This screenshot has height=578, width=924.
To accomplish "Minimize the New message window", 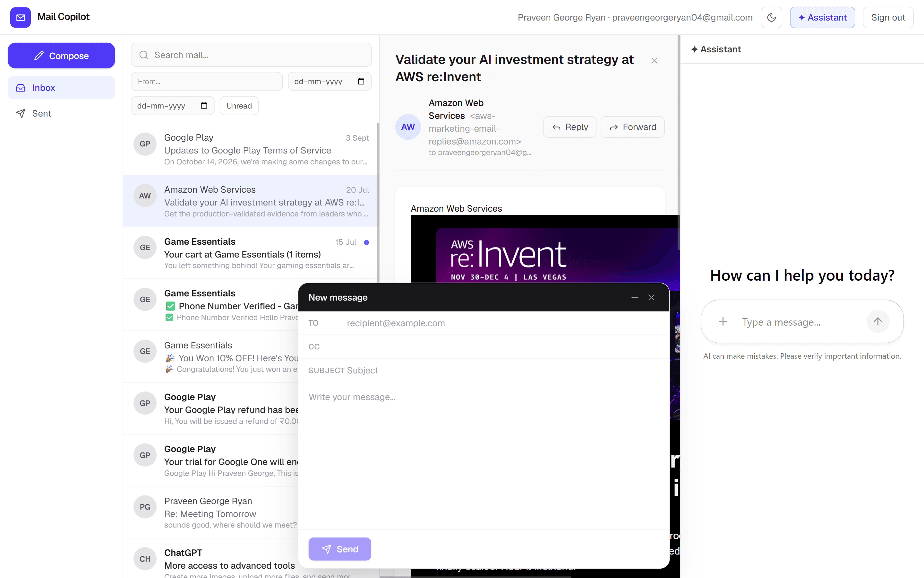I will (x=635, y=297).
